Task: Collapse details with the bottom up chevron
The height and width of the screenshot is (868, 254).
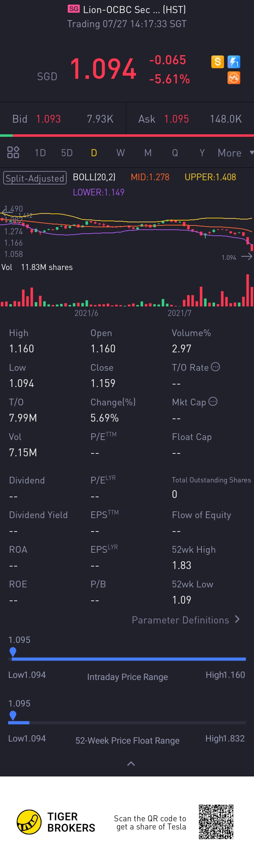Action: pyautogui.click(x=131, y=764)
